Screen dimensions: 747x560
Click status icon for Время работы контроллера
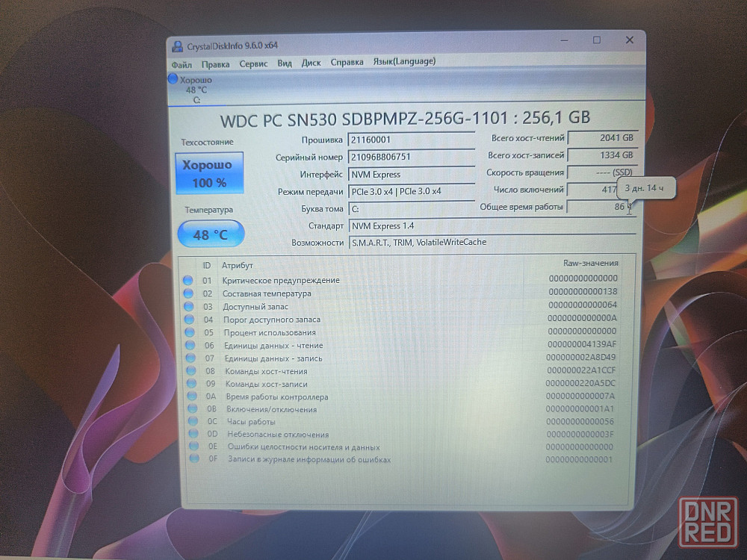pyautogui.click(x=192, y=396)
